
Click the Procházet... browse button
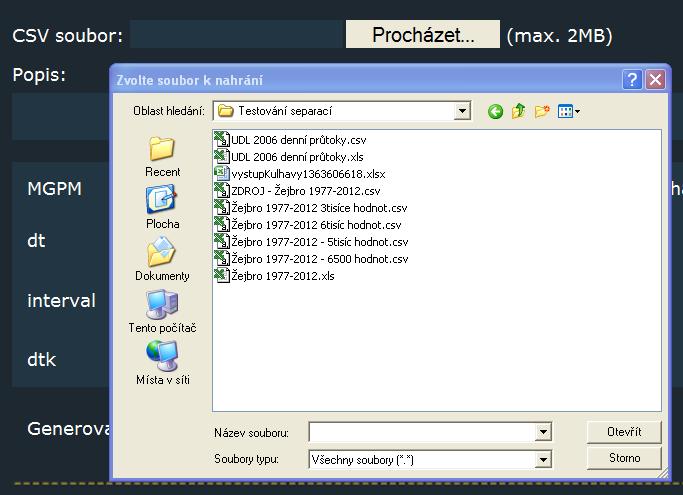(423, 34)
